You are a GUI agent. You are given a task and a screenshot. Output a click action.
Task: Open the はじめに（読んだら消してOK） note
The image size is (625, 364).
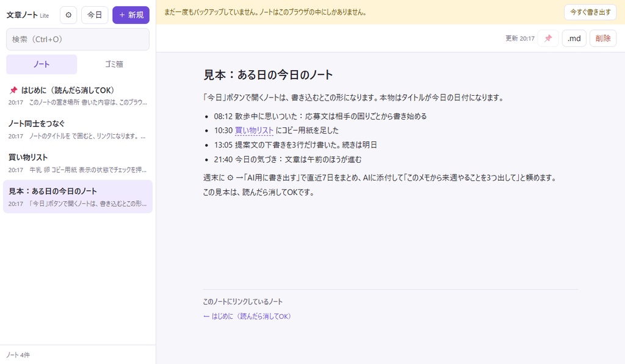click(x=78, y=96)
